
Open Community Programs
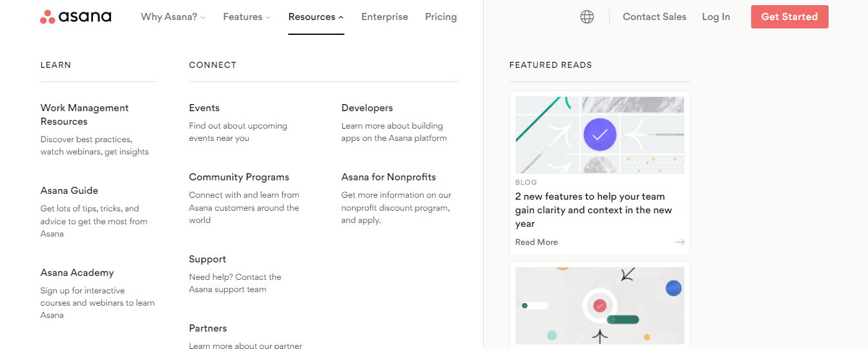[x=239, y=177]
